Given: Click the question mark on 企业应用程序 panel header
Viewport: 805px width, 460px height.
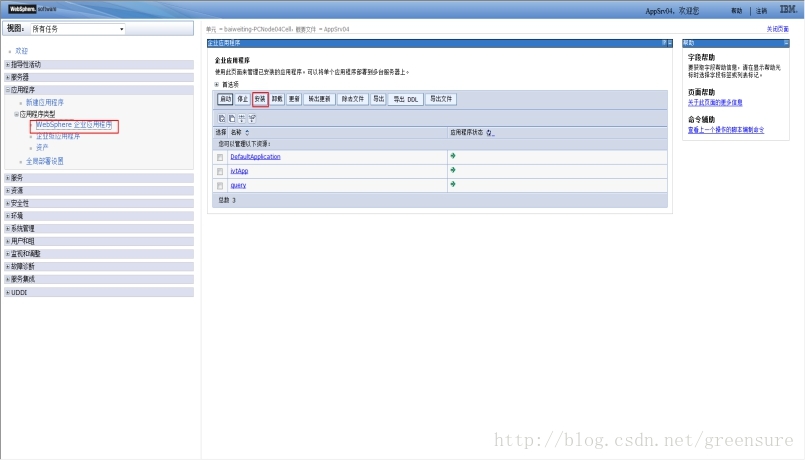Looking at the screenshot, I should [664, 43].
